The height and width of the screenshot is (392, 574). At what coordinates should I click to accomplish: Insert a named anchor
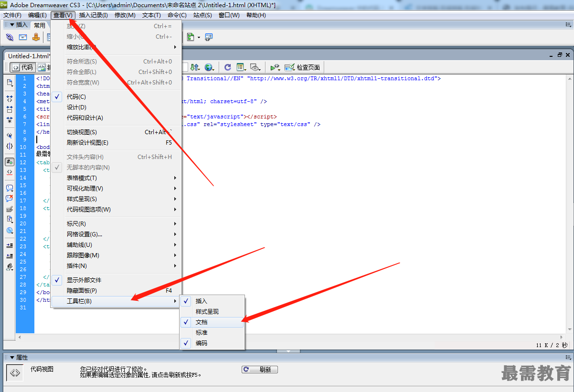click(x=36, y=37)
